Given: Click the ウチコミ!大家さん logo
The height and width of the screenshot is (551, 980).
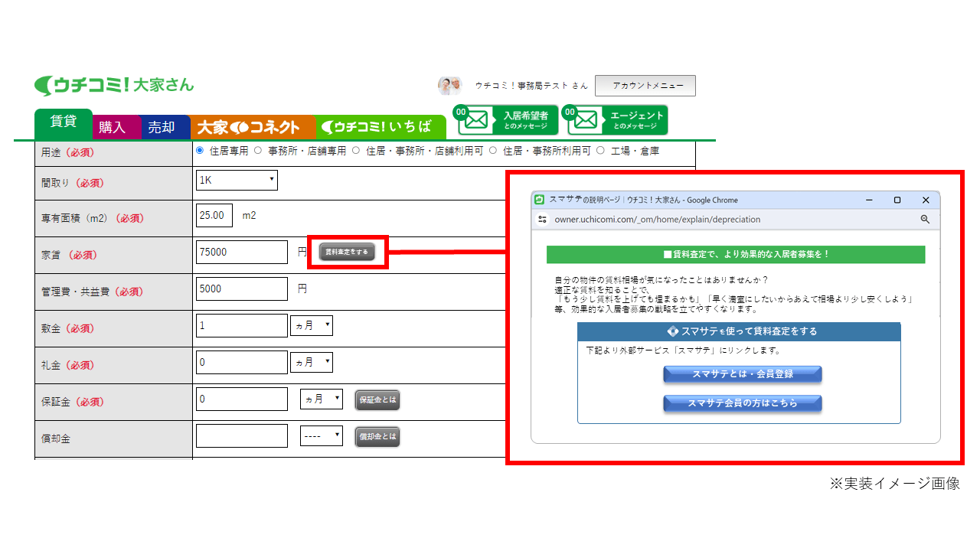Looking at the screenshot, I should click(115, 84).
